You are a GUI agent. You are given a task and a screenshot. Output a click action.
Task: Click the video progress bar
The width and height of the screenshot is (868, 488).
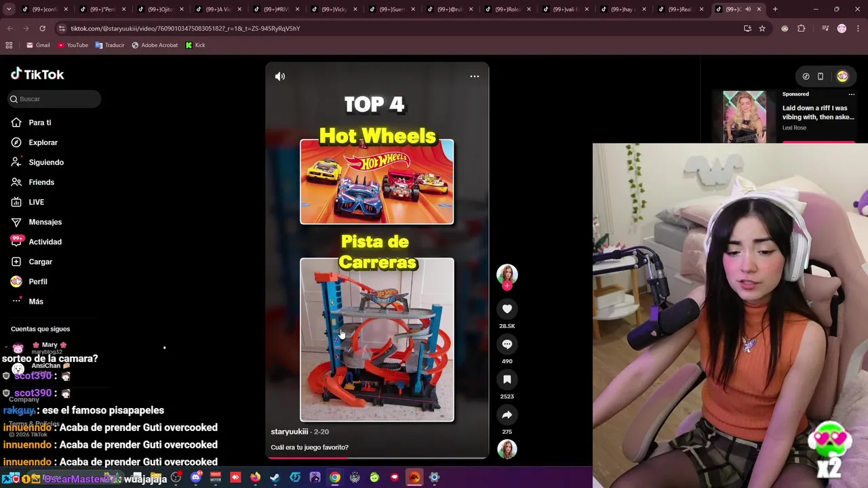pos(377,457)
